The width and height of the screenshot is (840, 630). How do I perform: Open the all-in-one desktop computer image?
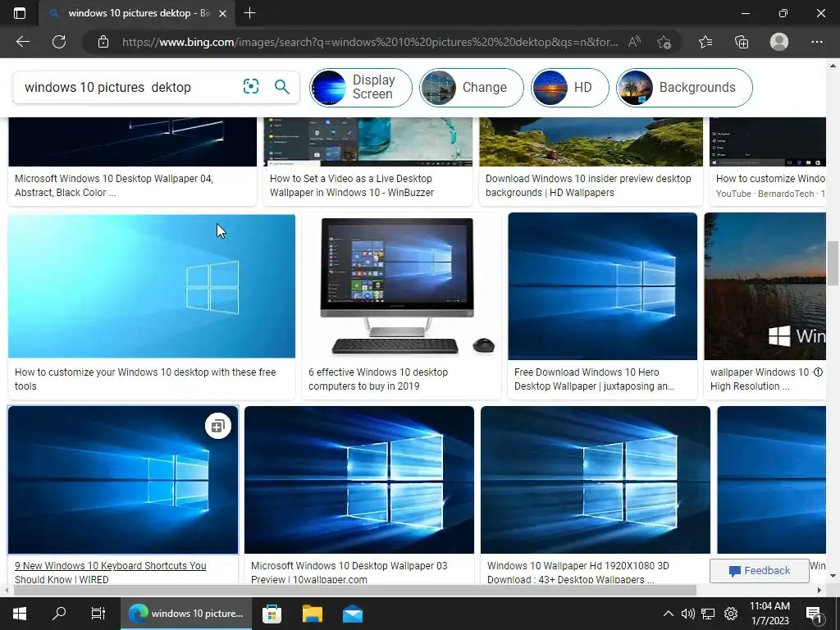pyautogui.click(x=402, y=286)
